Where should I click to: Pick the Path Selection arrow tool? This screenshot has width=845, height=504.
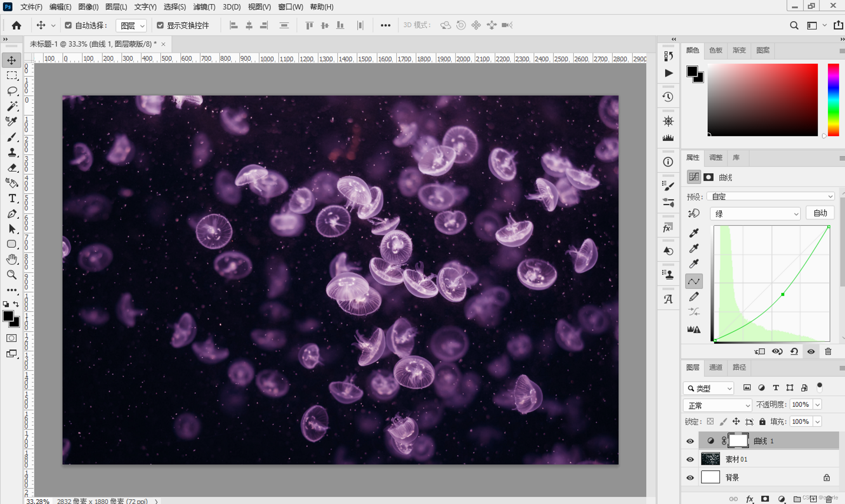click(12, 229)
